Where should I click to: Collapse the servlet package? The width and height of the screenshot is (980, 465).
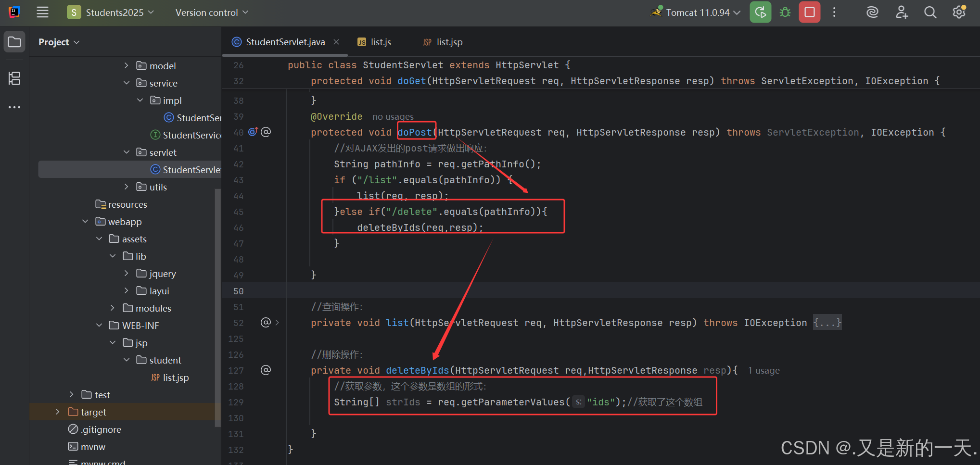pyautogui.click(x=126, y=152)
